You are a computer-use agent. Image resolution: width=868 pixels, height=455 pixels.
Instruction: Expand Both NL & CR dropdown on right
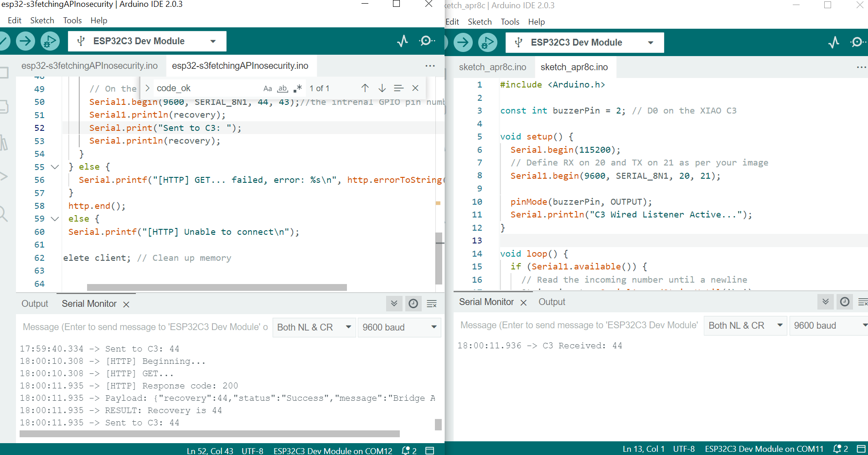click(x=745, y=326)
